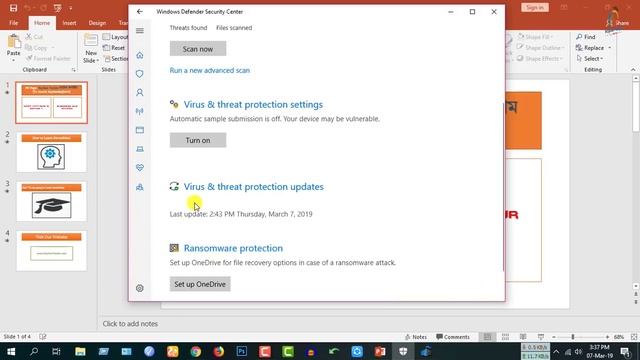Screen dimensions: 640x360
Task: Collapse the PowerPoint ribbon chevron
Action: pos(633,70)
